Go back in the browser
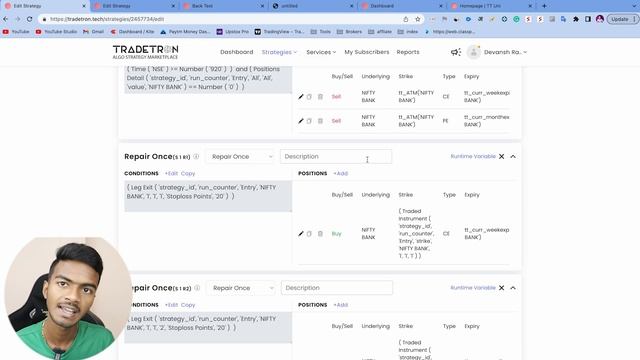Viewport: 640px width, 360px height. [5, 19]
